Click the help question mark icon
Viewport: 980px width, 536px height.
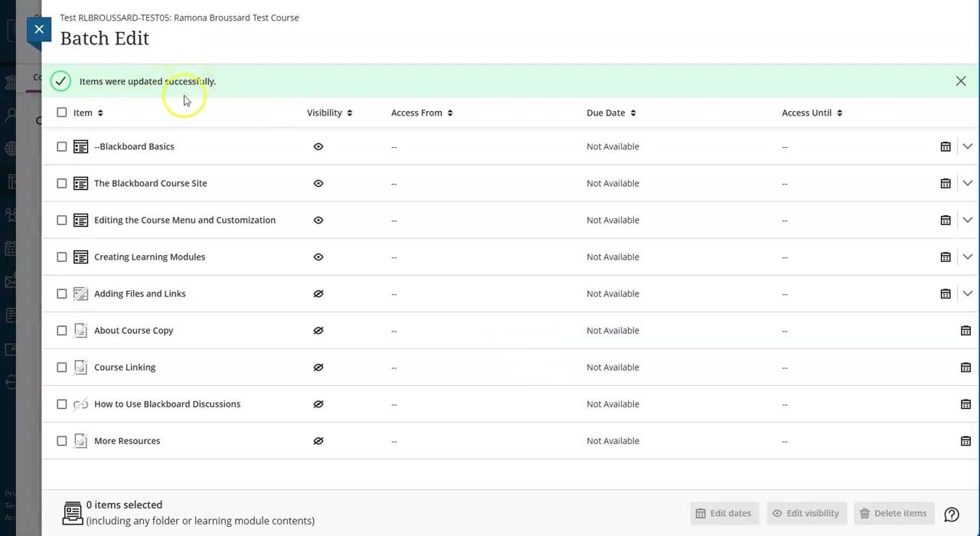coord(952,514)
